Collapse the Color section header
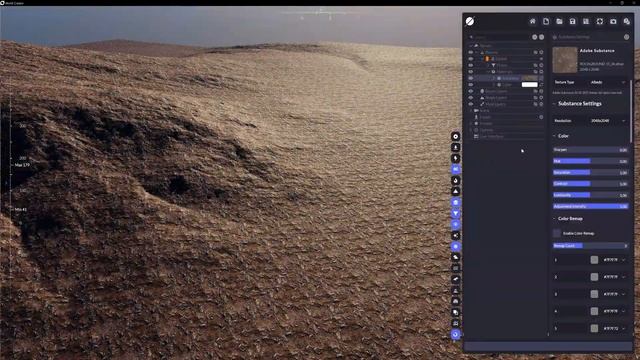Screen dimensions: 640x360 (554, 136)
